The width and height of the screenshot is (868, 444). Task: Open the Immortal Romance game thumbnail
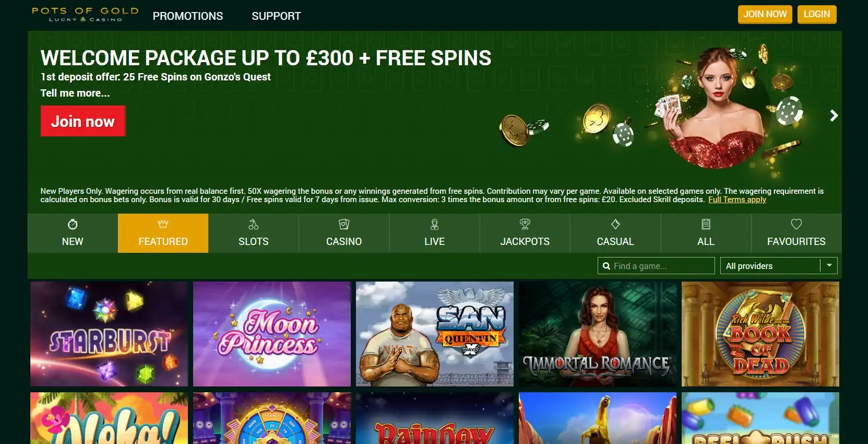pyautogui.click(x=598, y=334)
